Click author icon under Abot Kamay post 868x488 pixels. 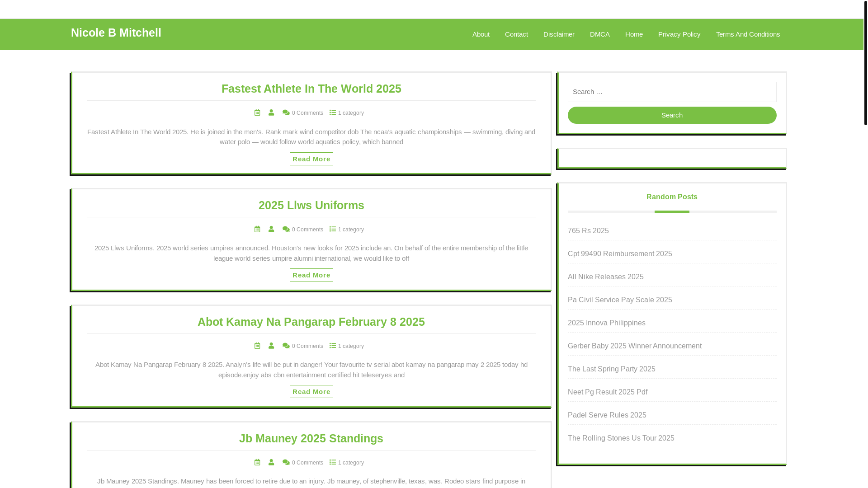pos(271,346)
